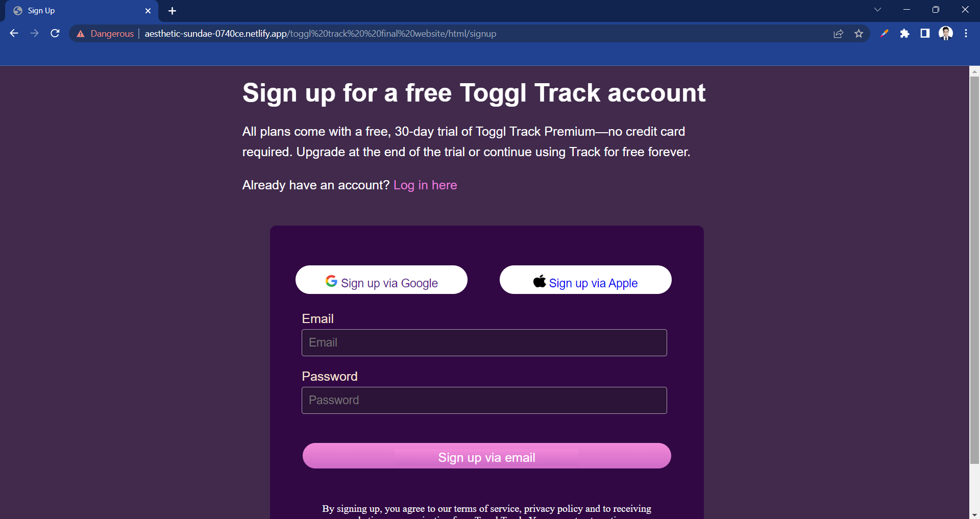Open the Chrome profile avatar

click(946, 34)
